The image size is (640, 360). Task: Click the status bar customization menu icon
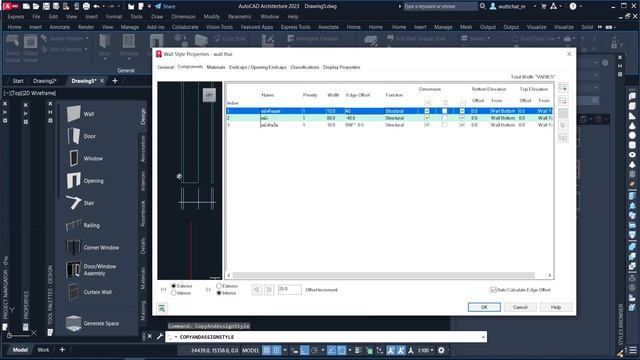[633, 350]
